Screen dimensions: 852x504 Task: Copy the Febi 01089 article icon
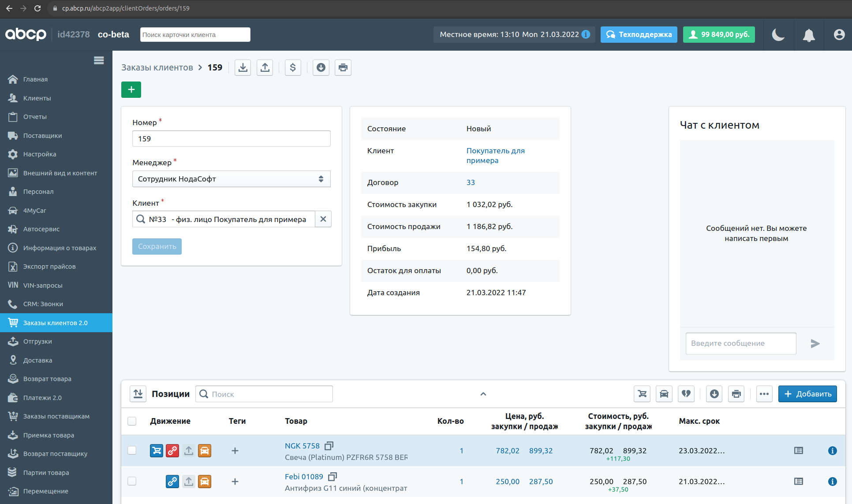[x=333, y=476]
